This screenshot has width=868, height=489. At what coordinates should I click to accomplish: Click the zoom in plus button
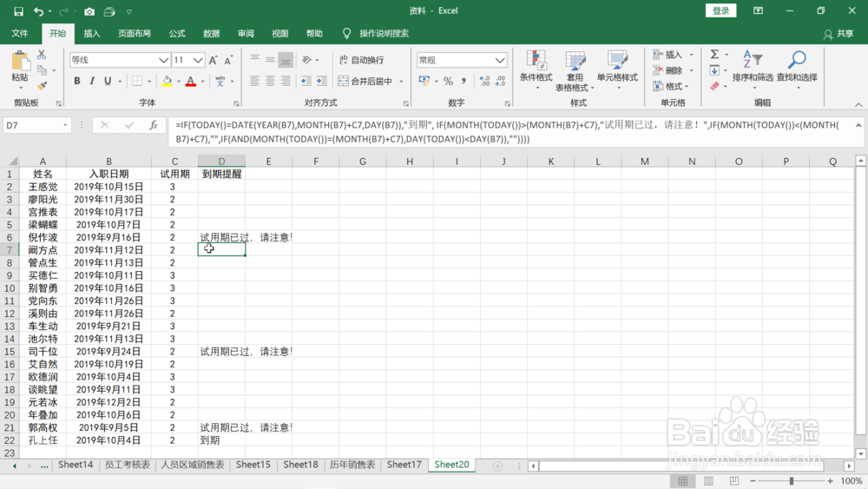click(x=830, y=480)
